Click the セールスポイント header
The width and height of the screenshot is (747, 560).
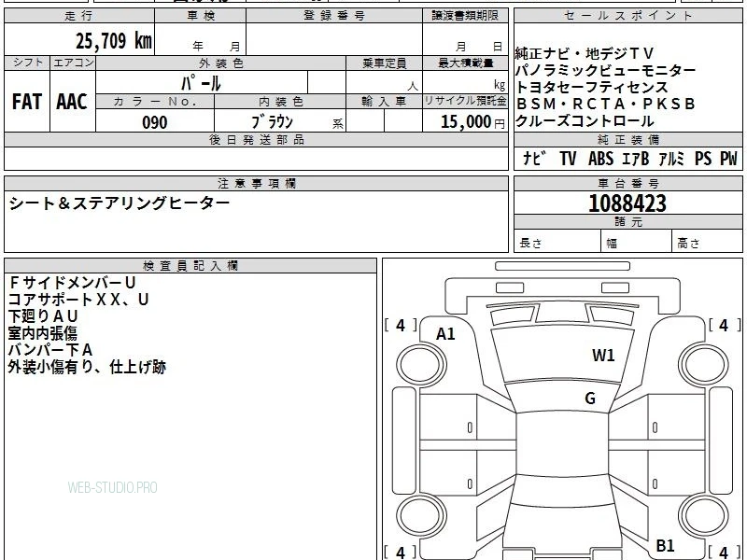(x=627, y=16)
